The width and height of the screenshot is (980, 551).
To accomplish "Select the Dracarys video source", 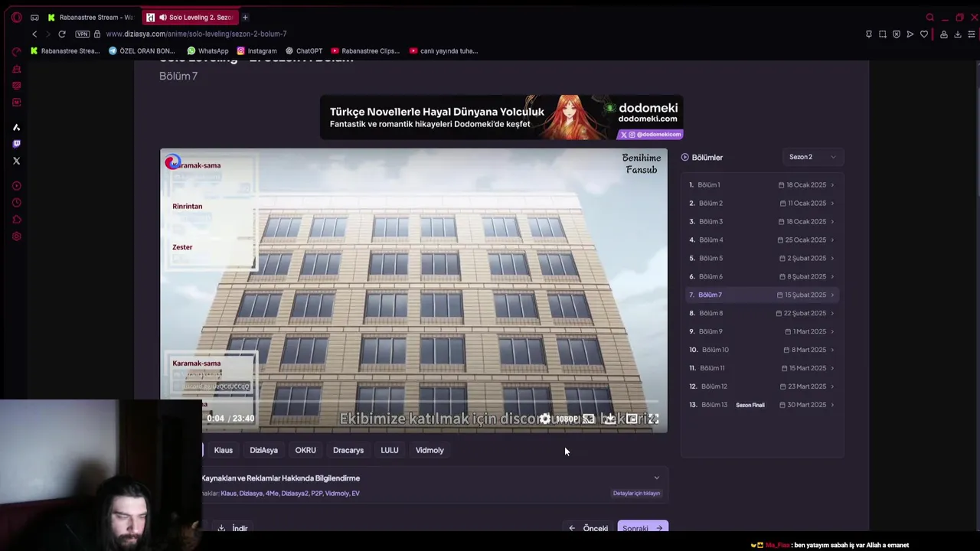I will coord(348,450).
